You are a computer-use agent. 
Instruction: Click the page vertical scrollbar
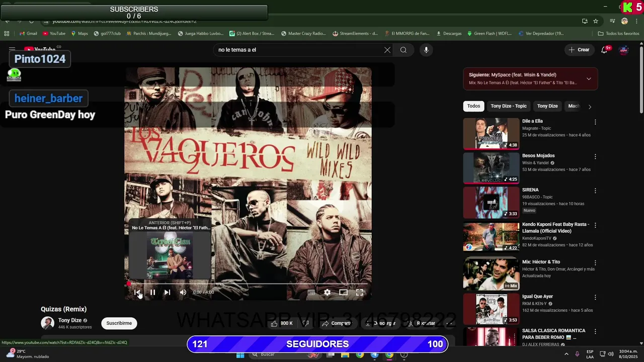[x=641, y=80]
